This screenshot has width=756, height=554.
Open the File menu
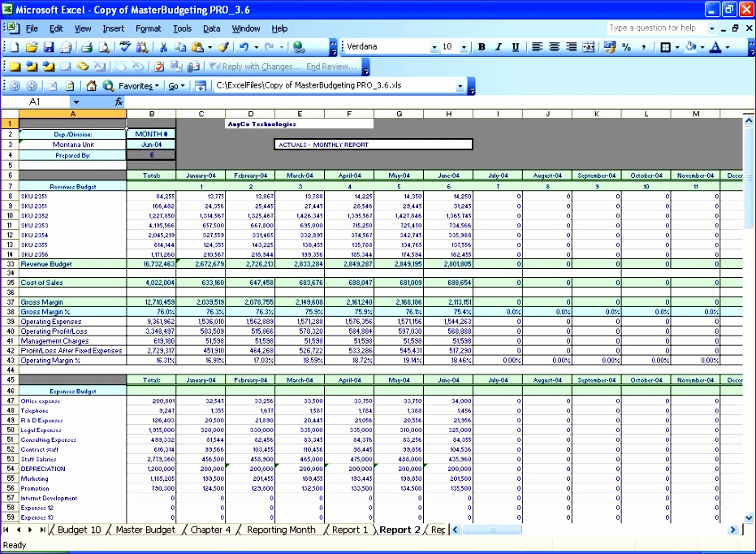[x=32, y=28]
